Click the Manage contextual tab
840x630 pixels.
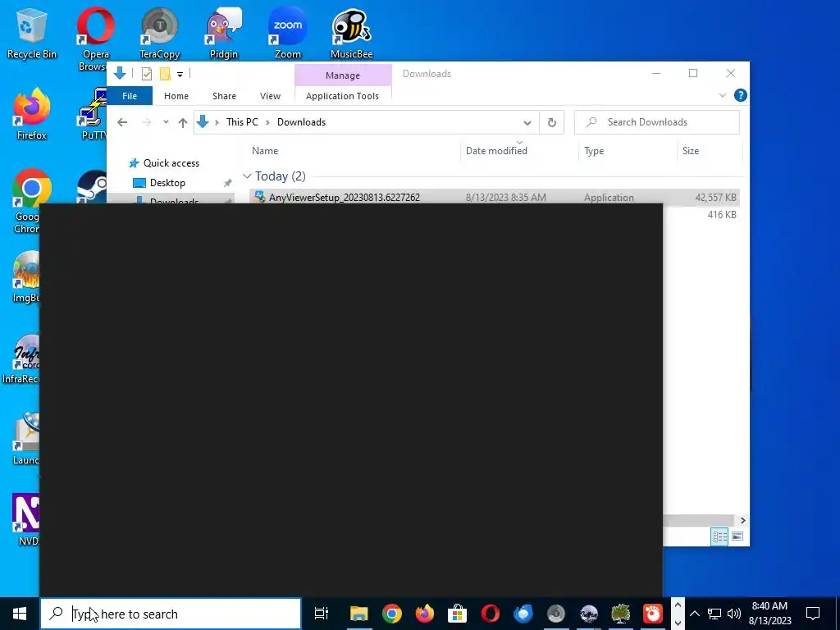343,75
